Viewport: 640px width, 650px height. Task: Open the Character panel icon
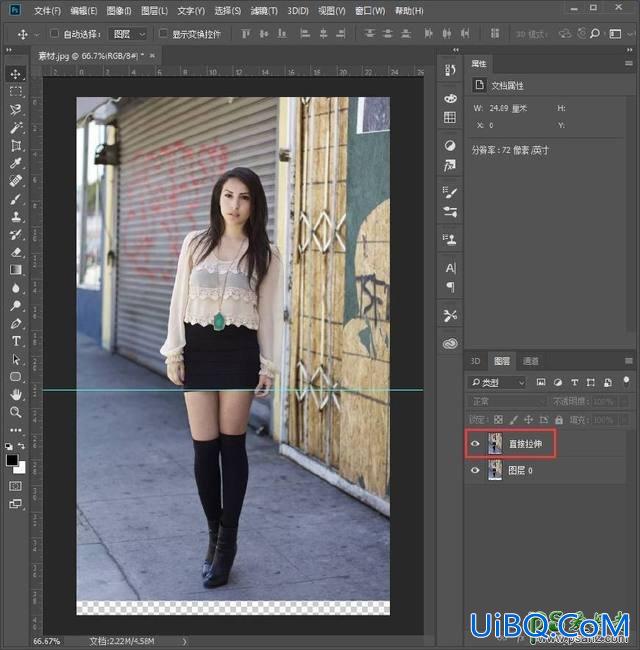click(x=450, y=268)
